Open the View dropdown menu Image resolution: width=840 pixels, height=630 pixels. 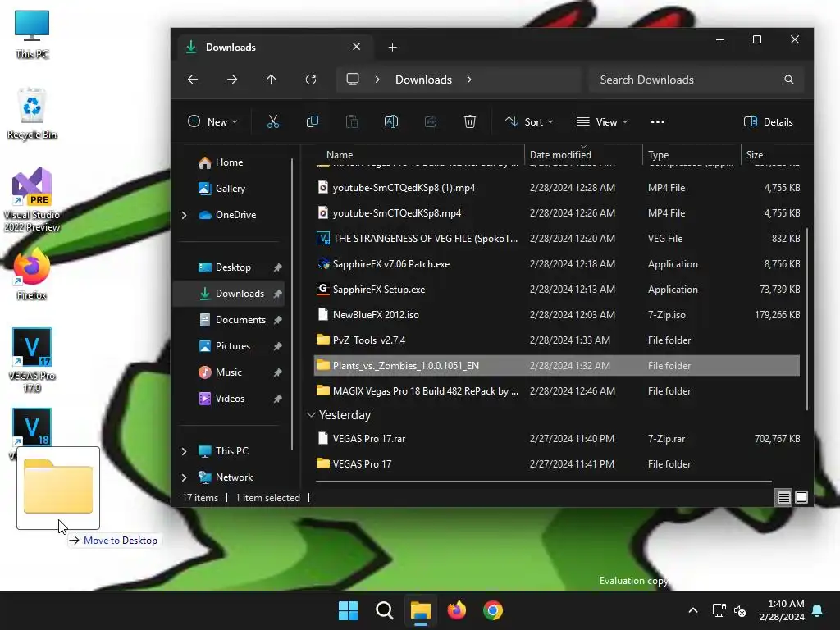[602, 121]
